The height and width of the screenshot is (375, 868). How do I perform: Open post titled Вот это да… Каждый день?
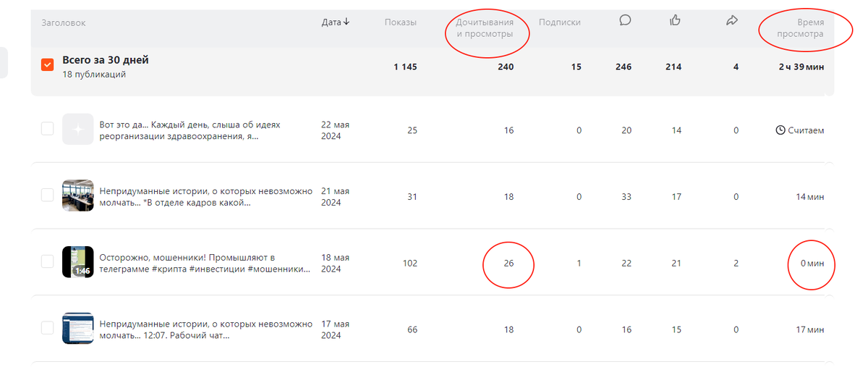point(190,130)
